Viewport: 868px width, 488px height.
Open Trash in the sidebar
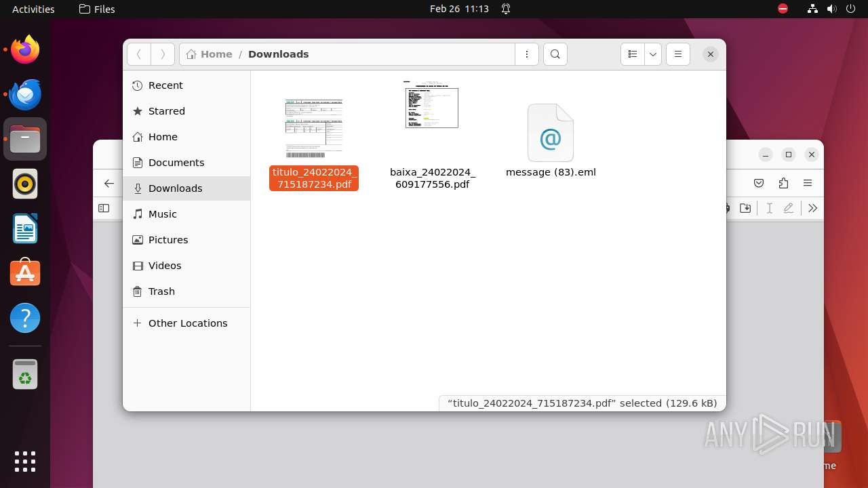coord(186,291)
